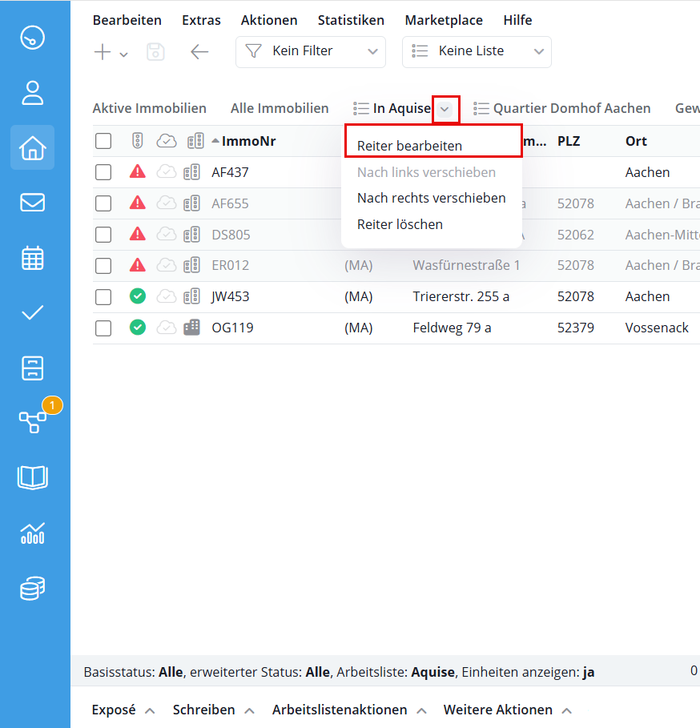Open the Kein Filter dropdown
Image resolution: width=700 pixels, height=728 pixels.
[x=311, y=51]
